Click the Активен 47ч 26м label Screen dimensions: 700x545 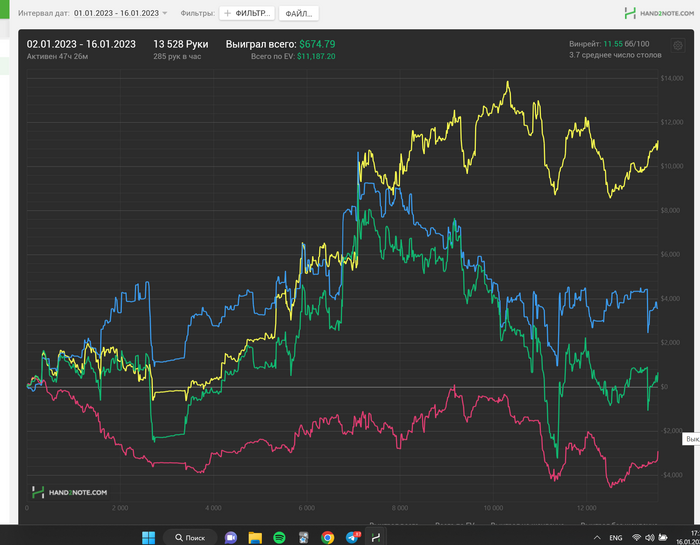[x=57, y=56]
